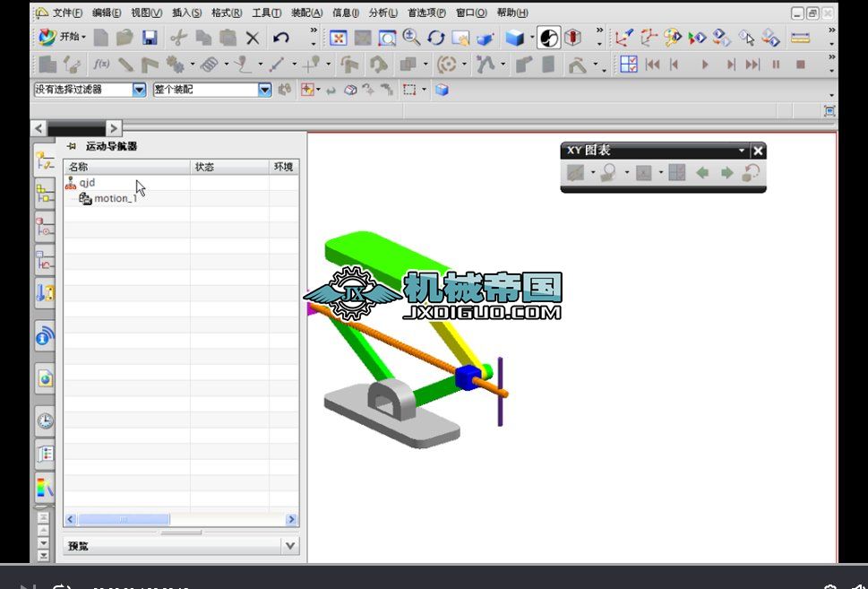This screenshot has height=589, width=868.
Task: Select the Rotate view icon
Action: (x=436, y=38)
